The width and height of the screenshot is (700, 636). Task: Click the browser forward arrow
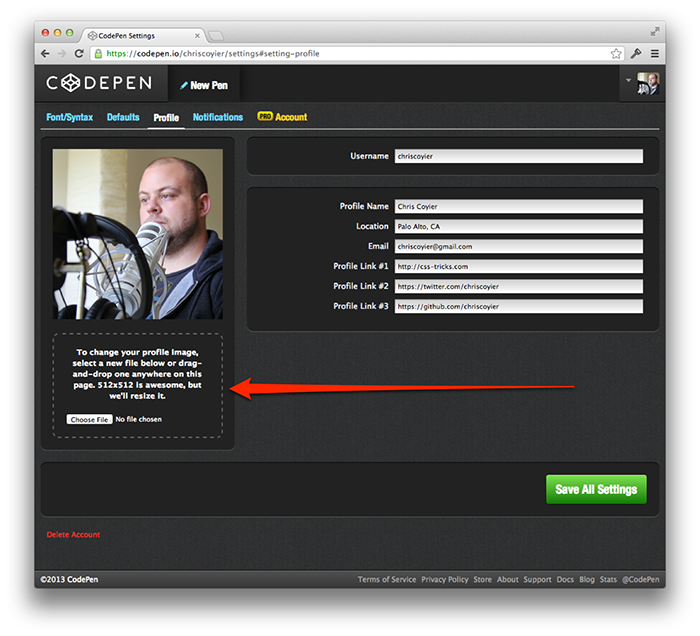pyautogui.click(x=62, y=54)
